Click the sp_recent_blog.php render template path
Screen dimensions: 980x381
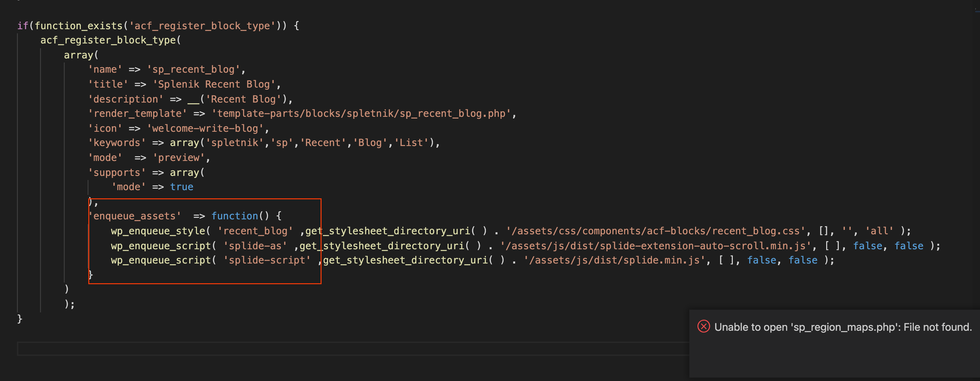pos(361,113)
